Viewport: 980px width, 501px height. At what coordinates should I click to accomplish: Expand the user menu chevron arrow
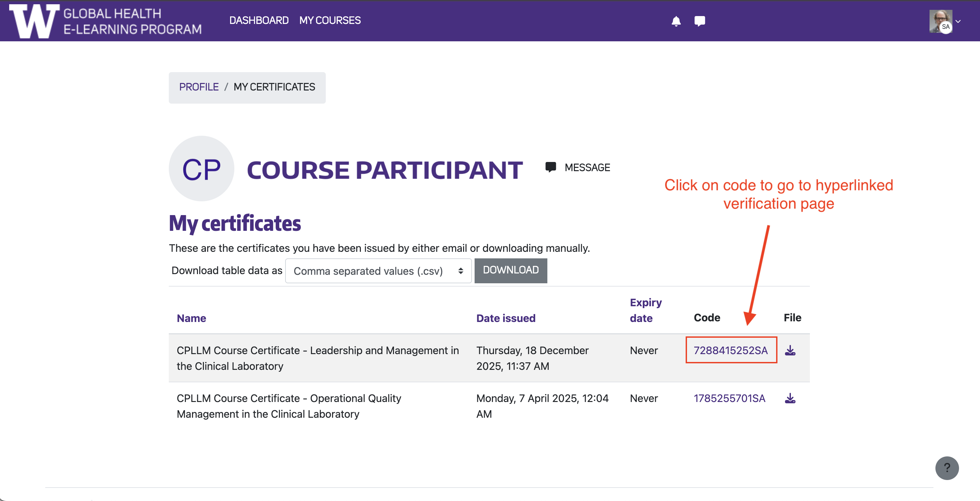pyautogui.click(x=958, y=22)
